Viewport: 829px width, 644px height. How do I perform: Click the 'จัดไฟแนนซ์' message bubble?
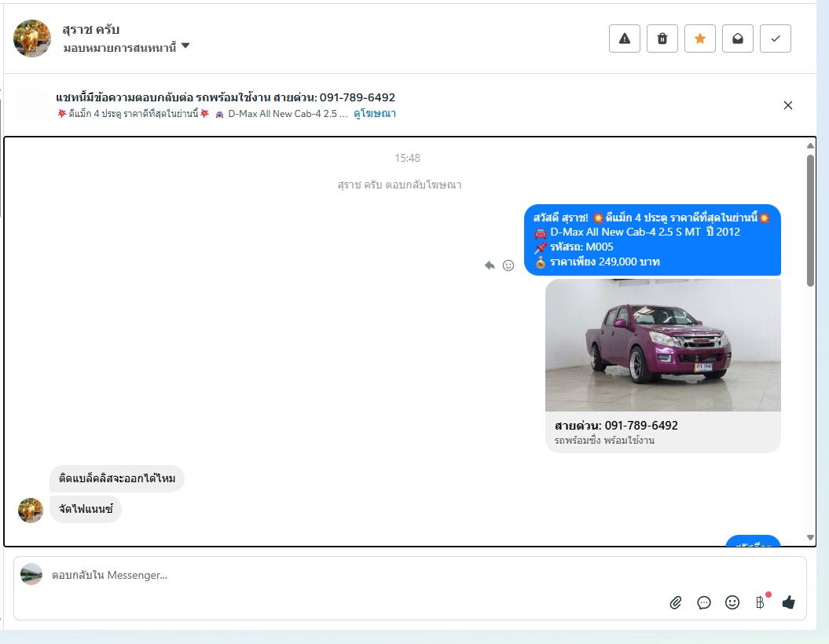(86, 509)
